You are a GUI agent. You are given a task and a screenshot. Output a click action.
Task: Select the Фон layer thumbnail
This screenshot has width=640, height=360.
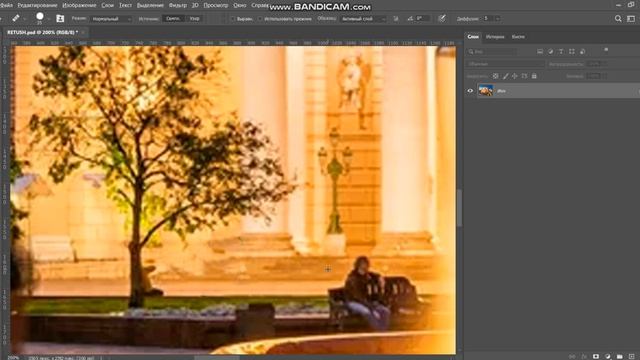click(x=485, y=91)
